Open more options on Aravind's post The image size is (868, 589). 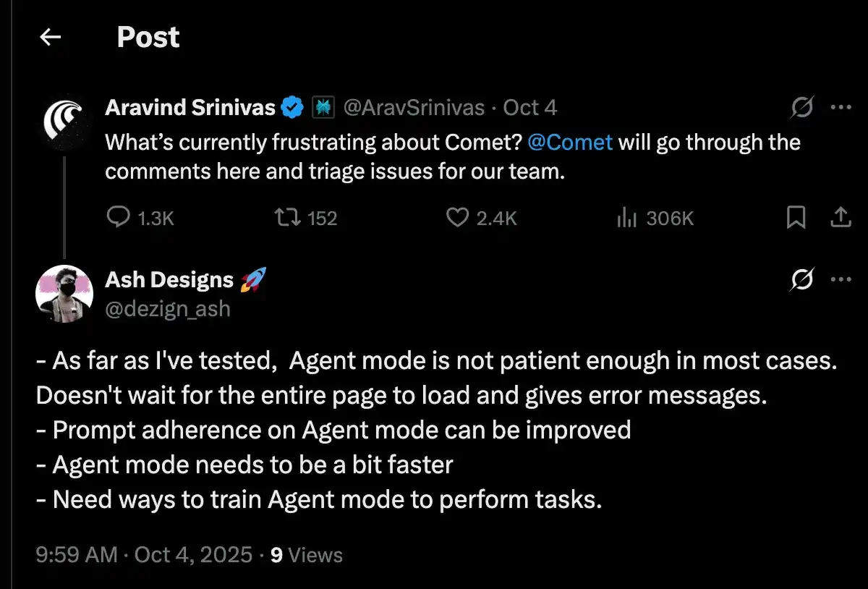click(841, 108)
